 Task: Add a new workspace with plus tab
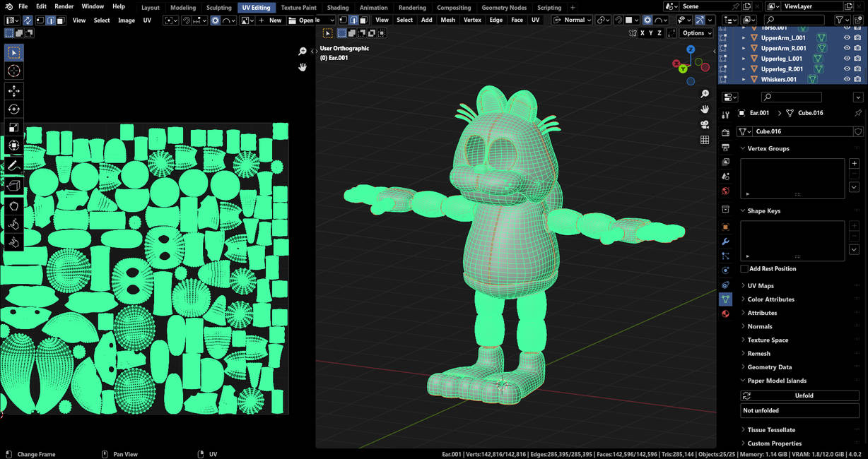pos(573,8)
